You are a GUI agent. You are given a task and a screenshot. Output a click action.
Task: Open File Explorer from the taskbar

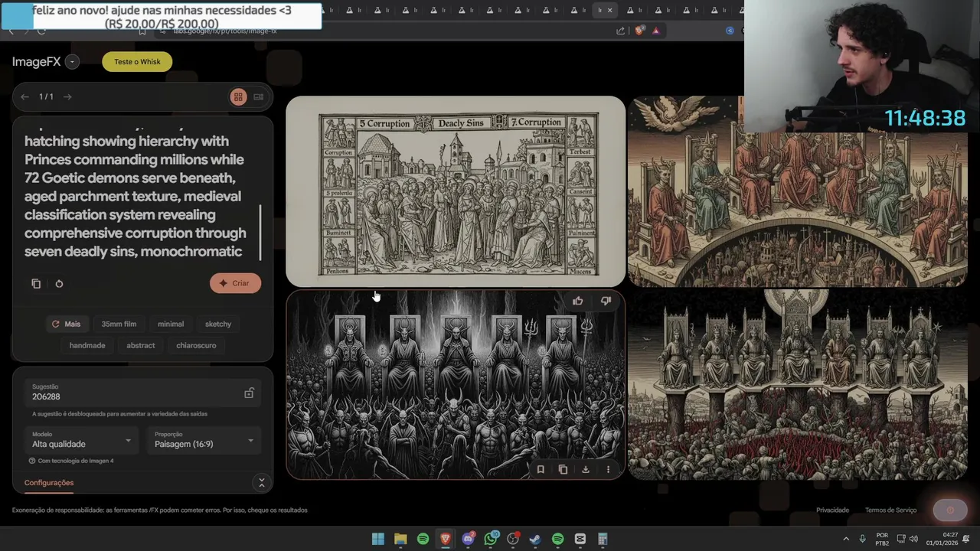[400, 539]
